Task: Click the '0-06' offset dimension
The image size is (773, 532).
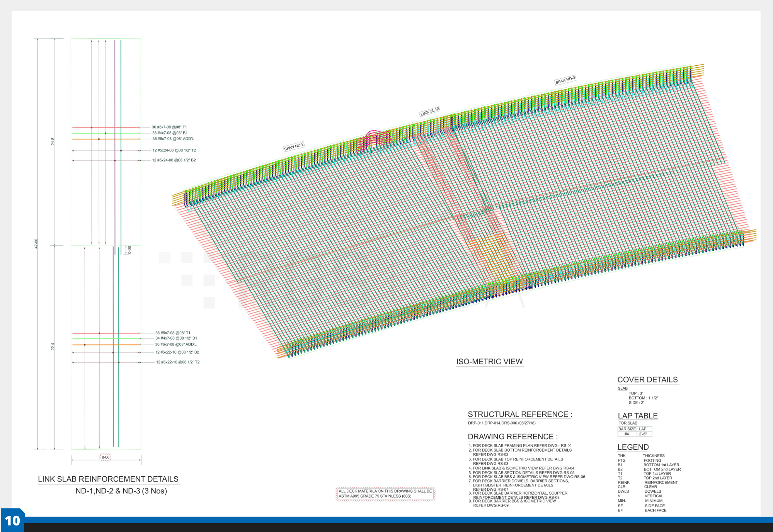Action: pos(129,250)
